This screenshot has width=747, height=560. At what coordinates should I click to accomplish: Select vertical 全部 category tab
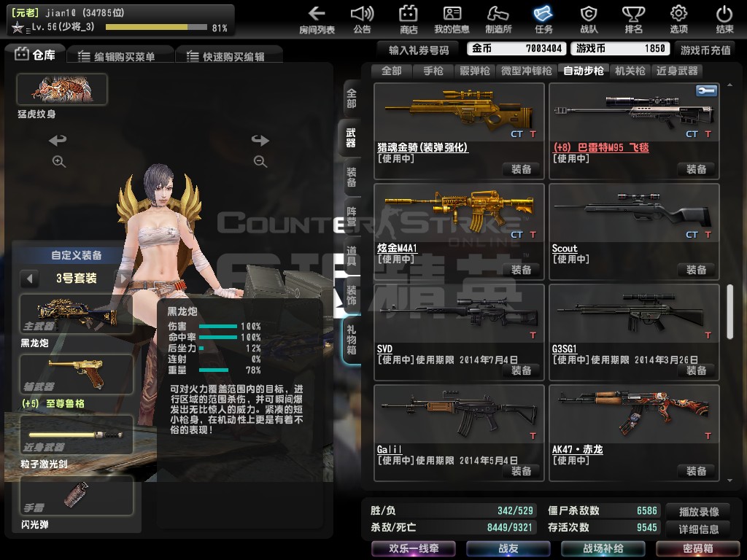pos(351,98)
